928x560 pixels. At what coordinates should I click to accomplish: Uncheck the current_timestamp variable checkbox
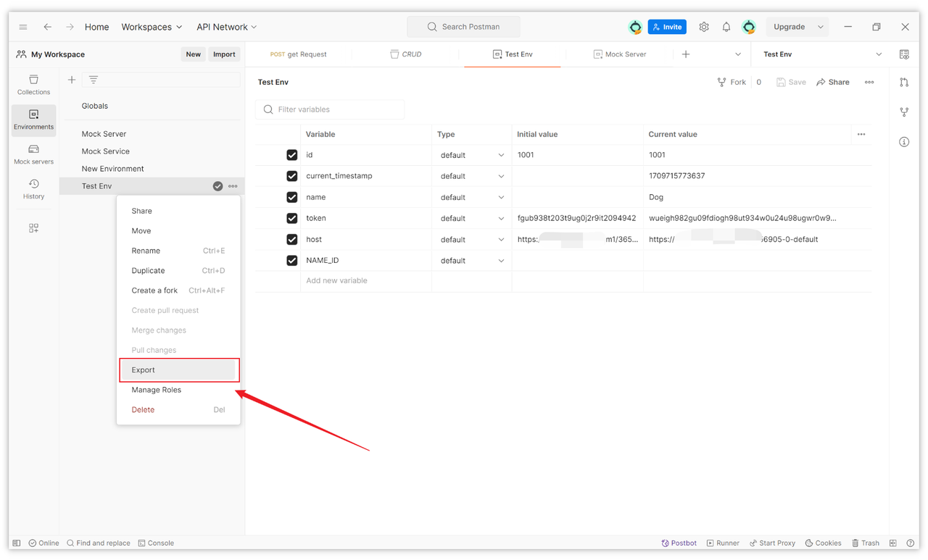coord(292,176)
